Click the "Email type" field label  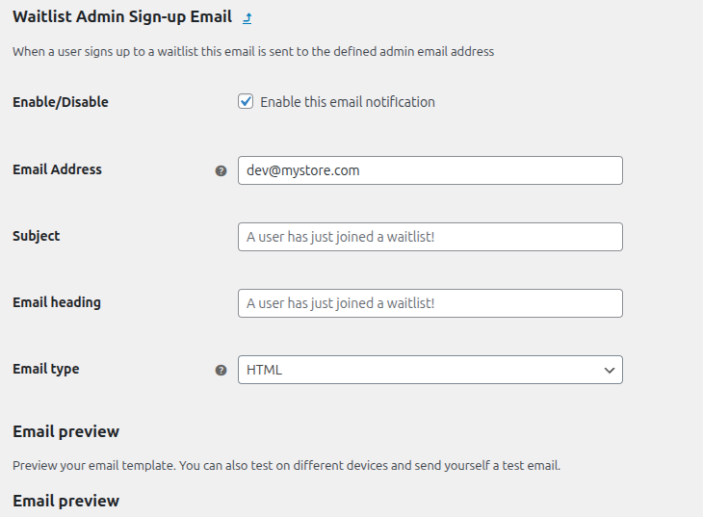coord(46,369)
